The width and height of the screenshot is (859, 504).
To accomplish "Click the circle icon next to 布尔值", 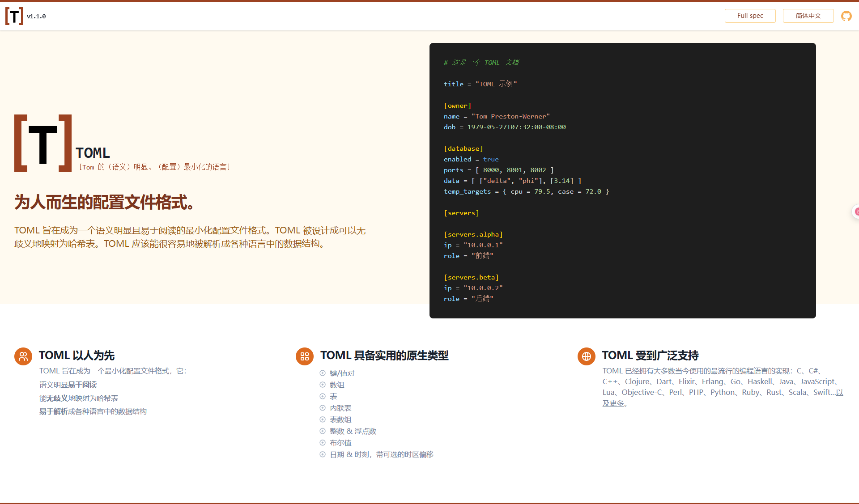I will (323, 443).
